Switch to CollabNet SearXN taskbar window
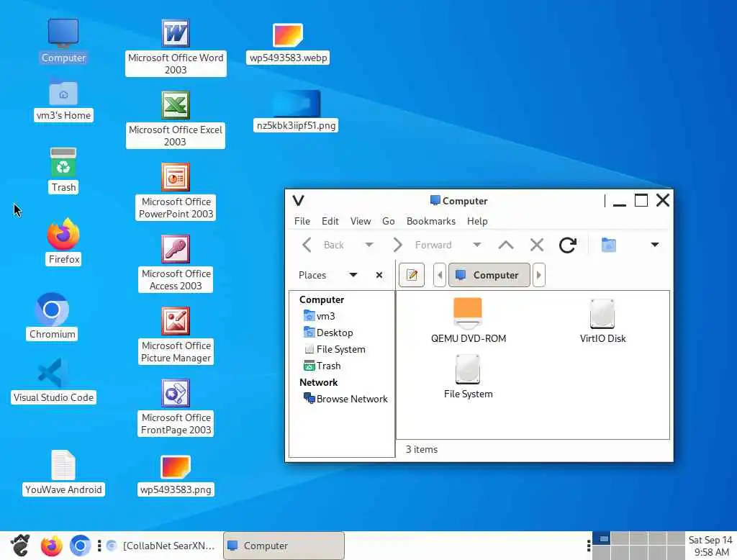 click(x=161, y=546)
